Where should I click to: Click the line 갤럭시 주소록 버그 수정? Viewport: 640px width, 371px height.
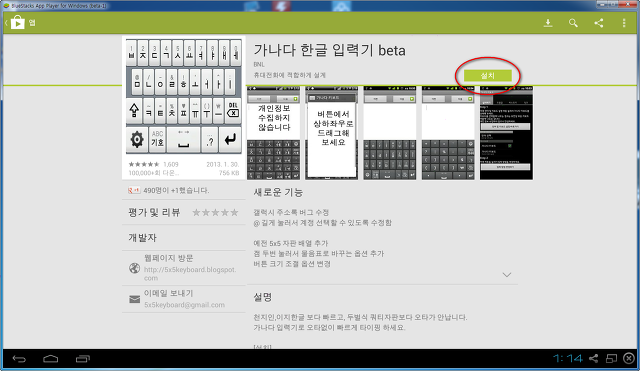291,212
